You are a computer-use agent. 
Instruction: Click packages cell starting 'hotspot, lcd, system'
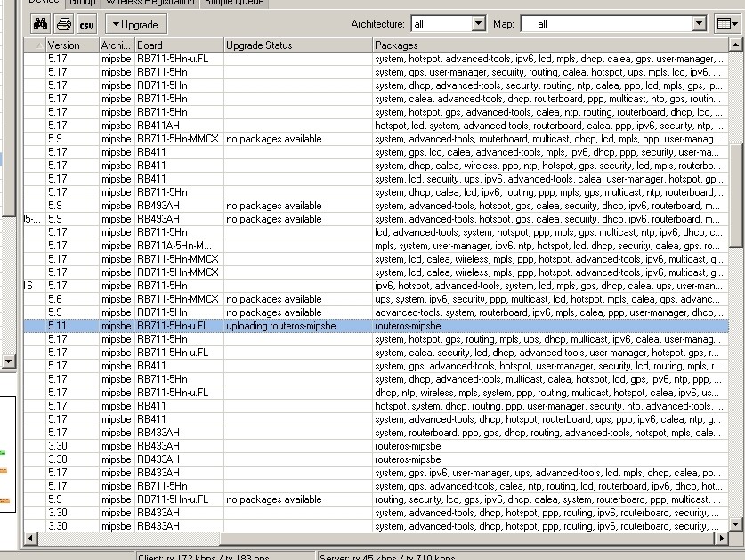tap(550, 126)
